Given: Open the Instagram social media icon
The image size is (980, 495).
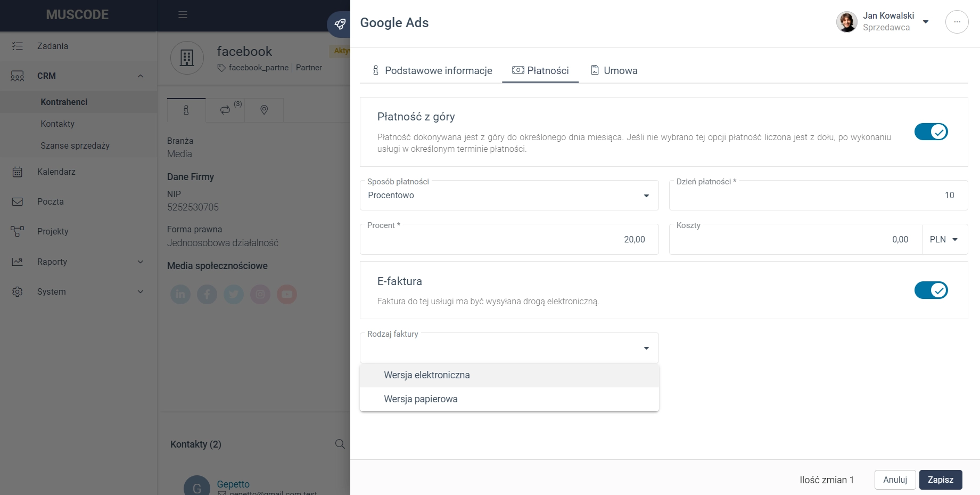Looking at the screenshot, I should pyautogui.click(x=260, y=294).
